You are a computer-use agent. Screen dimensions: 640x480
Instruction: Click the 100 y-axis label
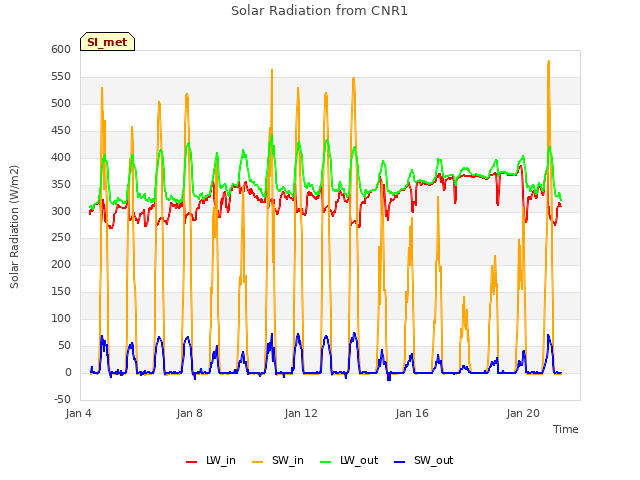tap(61, 318)
